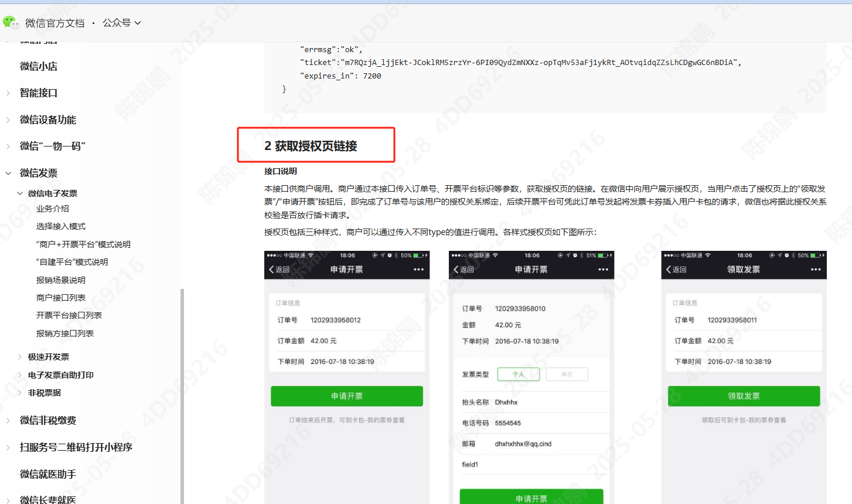Viewport: 852px width, 504px height.
Task: Open 选择接入模式 page
Action: pos(61,226)
